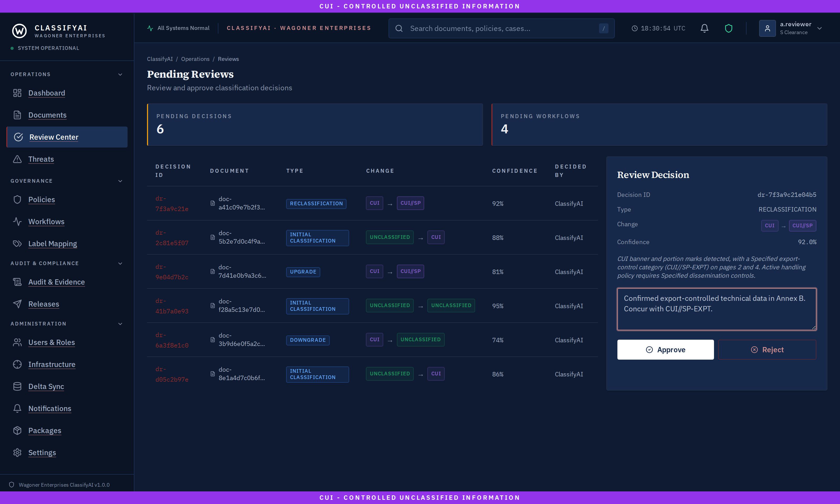Click the Documents file icon in the sidebar
840x504 pixels.
(17, 115)
